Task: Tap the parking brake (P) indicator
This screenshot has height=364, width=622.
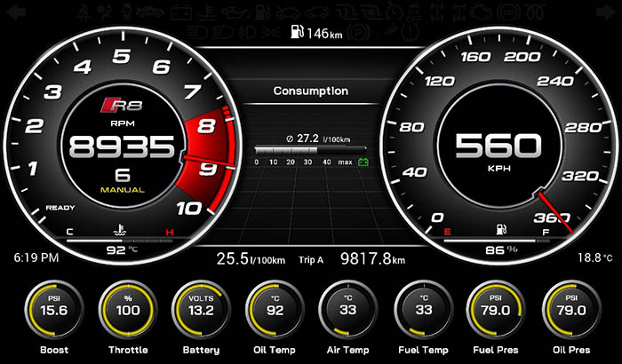Action: coord(358,32)
